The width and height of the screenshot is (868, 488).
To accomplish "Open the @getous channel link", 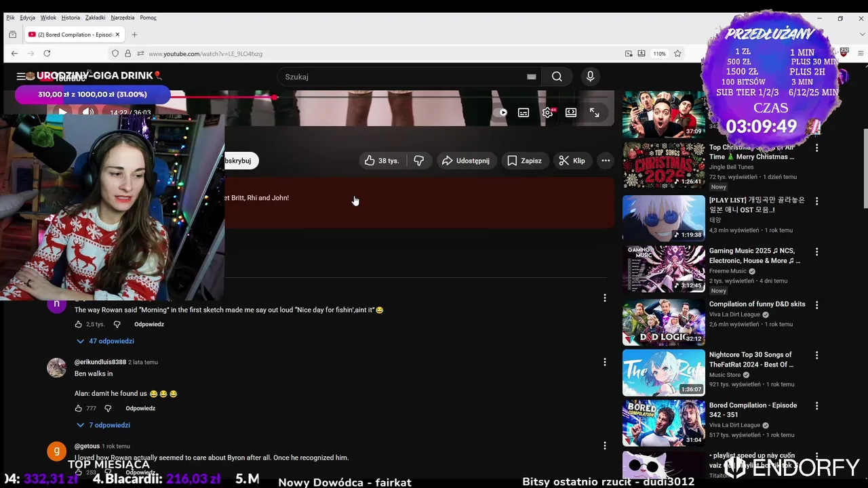I will [x=87, y=446].
